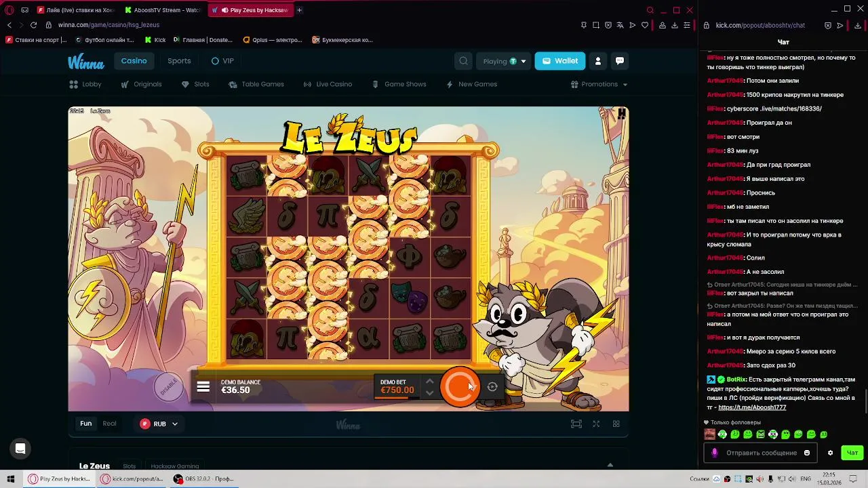
Task: Collapse the Le Zeus info section
Action: pos(610,465)
